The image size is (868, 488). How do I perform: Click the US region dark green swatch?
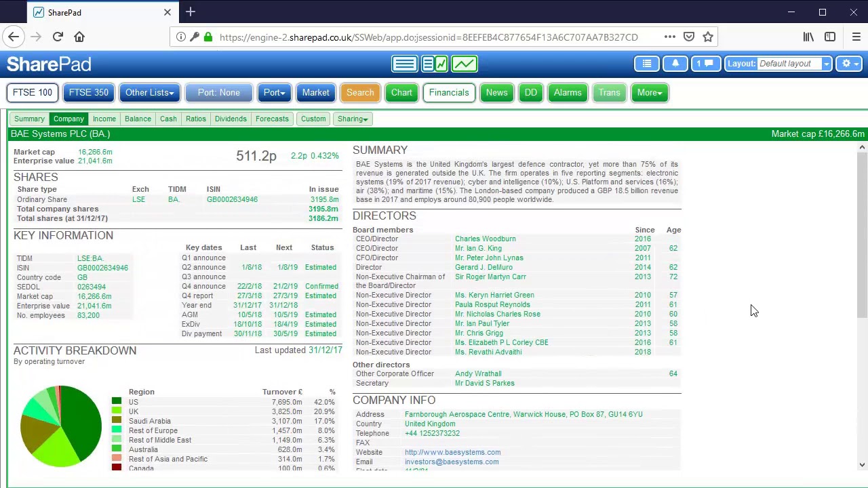point(117,402)
